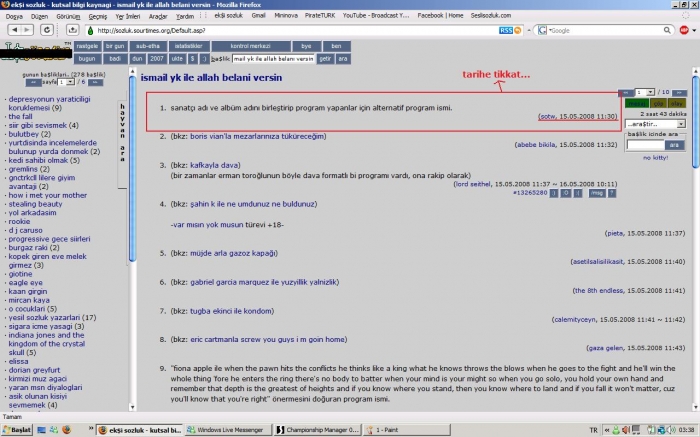Open the Google search engine dropdown arrow
700x437 pixels.
pyautogui.click(x=550, y=30)
